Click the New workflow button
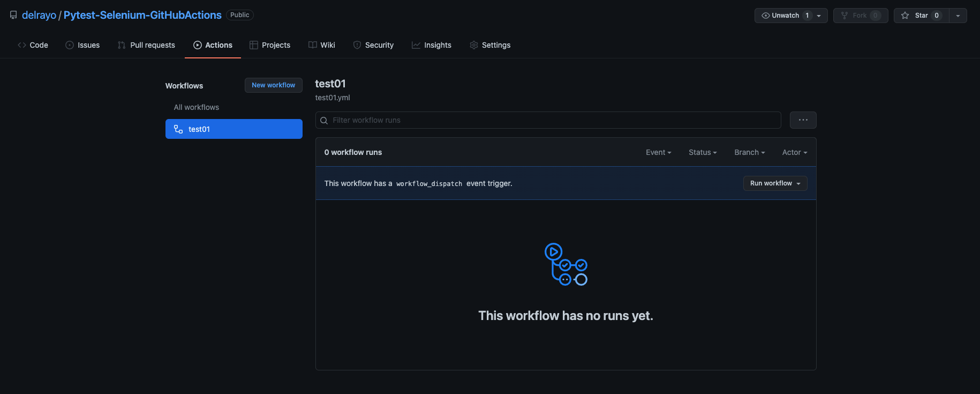This screenshot has width=980, height=394. 274,85
